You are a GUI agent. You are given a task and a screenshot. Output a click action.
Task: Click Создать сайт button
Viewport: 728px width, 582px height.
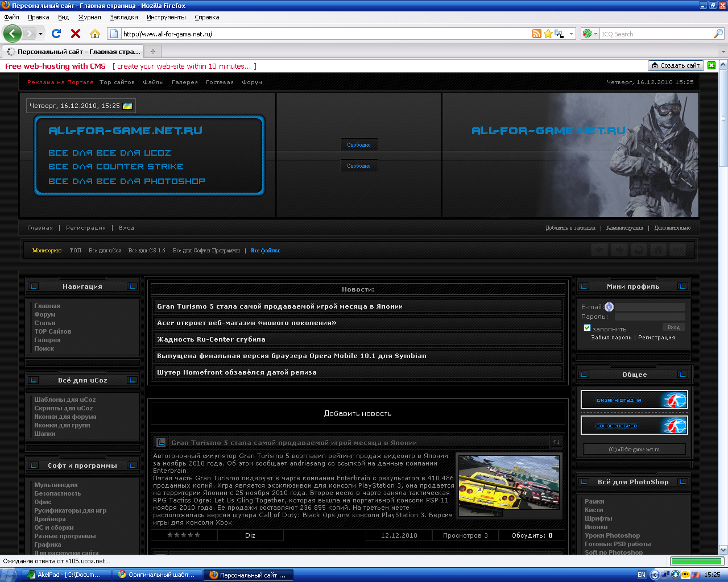tap(676, 65)
